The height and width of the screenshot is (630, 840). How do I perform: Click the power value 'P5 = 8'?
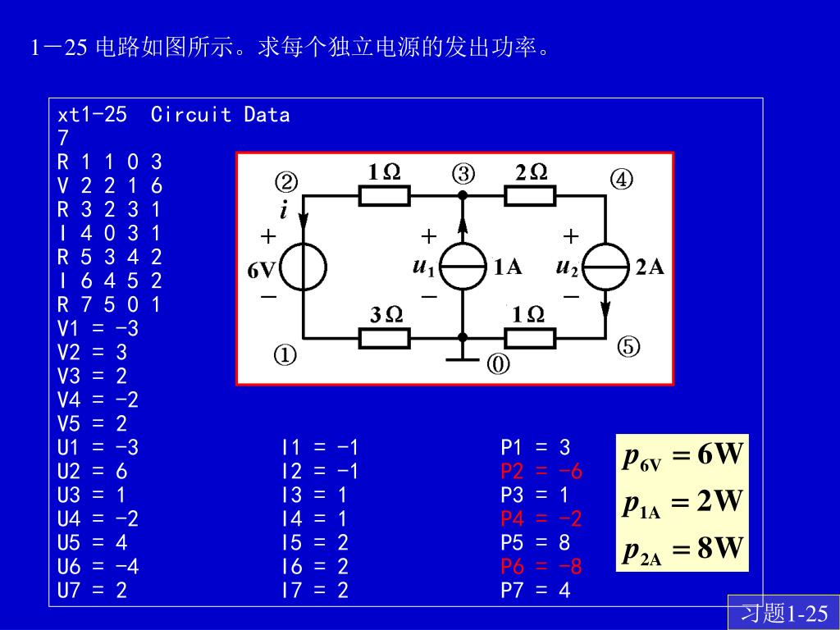[536, 542]
